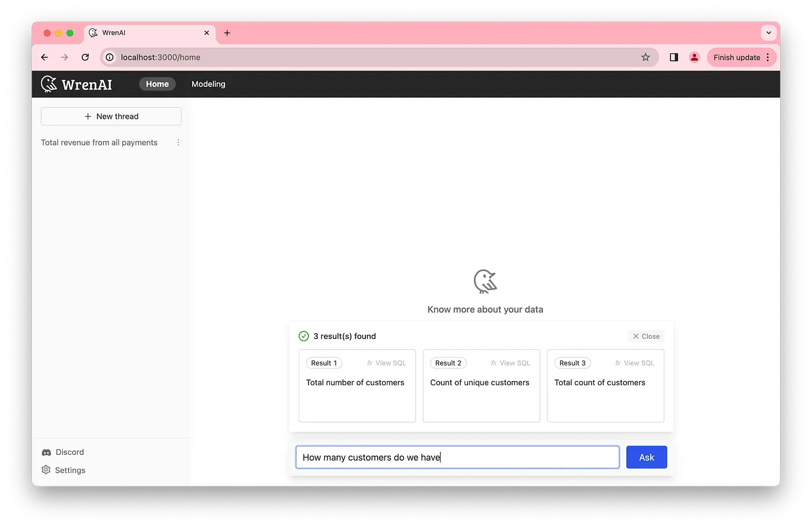
Task: Open Chrome menu beside Finish update
Action: (x=768, y=57)
